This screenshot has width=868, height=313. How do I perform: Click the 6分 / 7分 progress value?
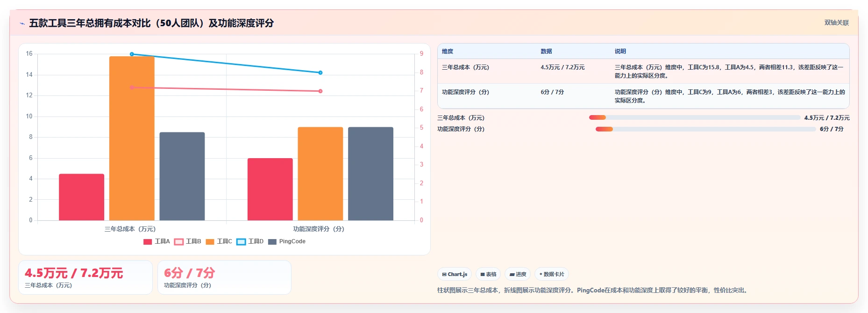tap(832, 129)
